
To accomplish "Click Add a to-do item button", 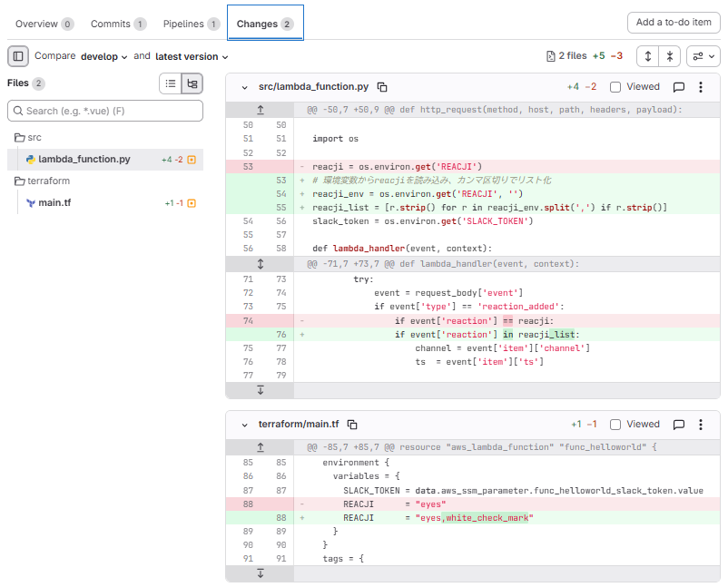I will [x=674, y=23].
